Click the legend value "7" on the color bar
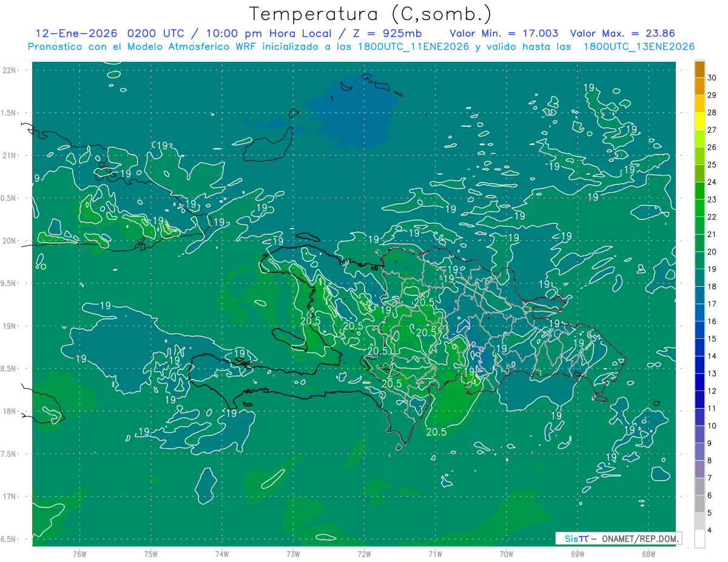Screen dimensions: 728x562 [x=711, y=478]
